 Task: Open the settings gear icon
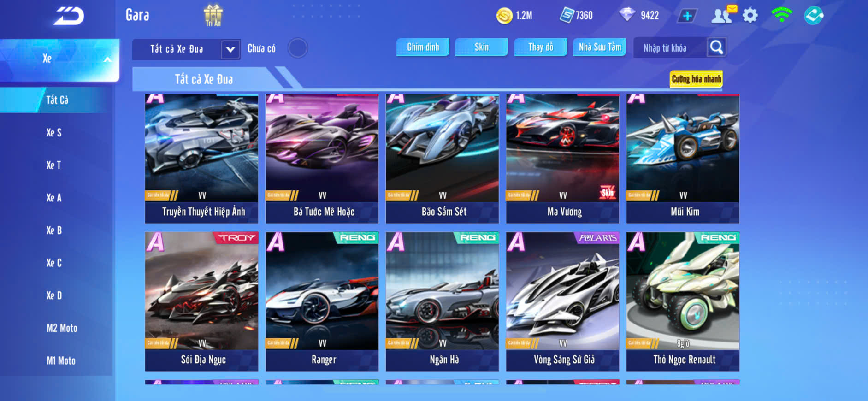click(x=750, y=16)
